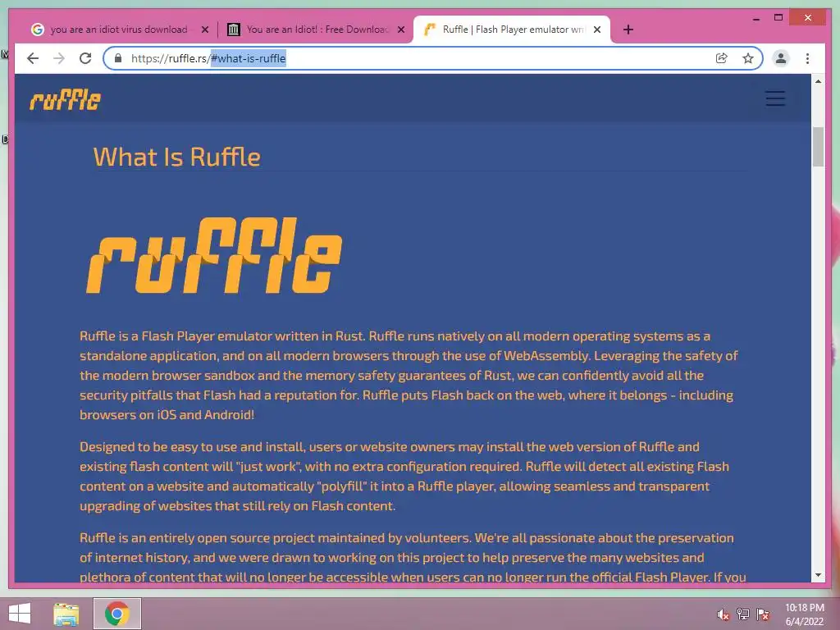Maximize the Chrome window
This screenshot has height=630, width=840.
778,18
